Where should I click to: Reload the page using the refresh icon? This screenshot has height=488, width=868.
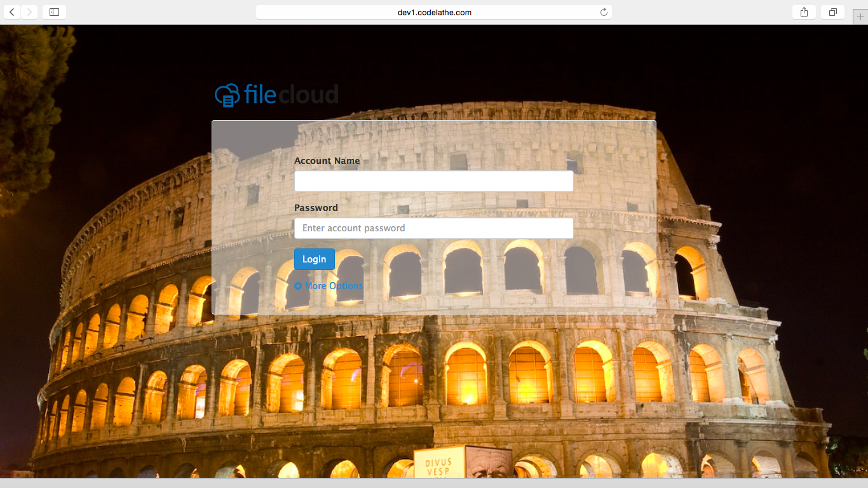[x=604, y=12]
